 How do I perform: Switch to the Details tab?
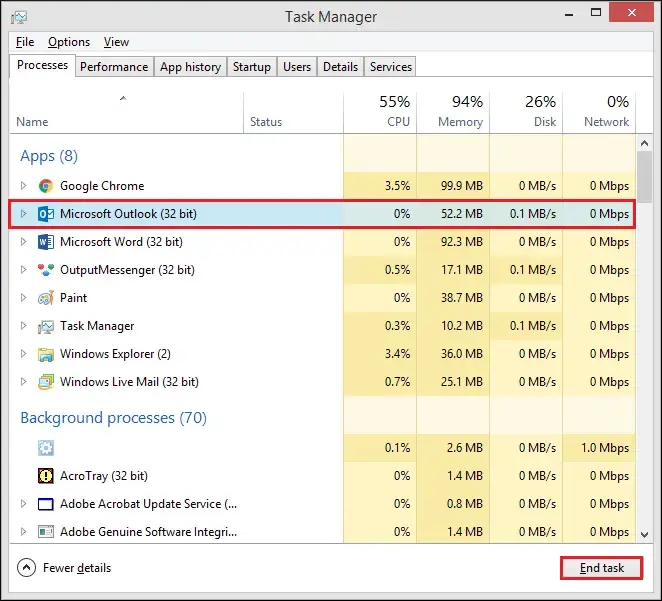coord(340,67)
